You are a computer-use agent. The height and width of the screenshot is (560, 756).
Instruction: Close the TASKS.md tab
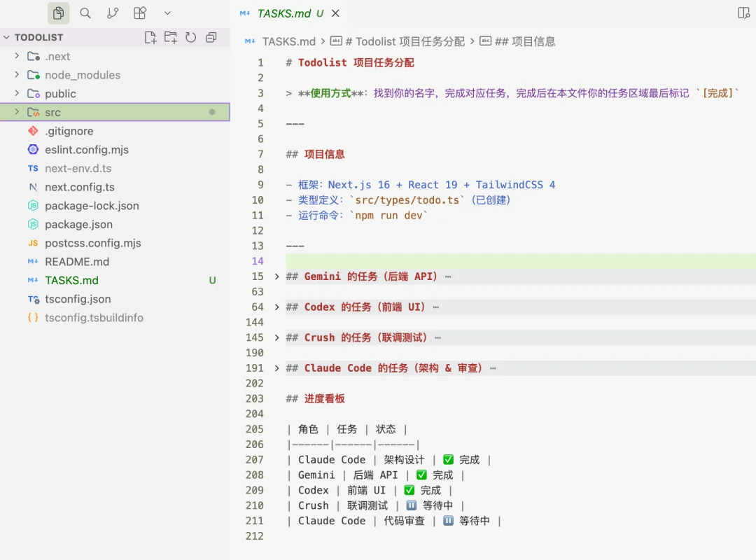pos(335,13)
